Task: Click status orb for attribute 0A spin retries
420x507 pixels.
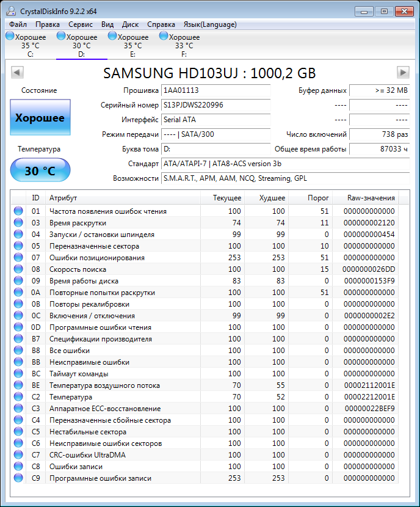Action: coord(18,293)
